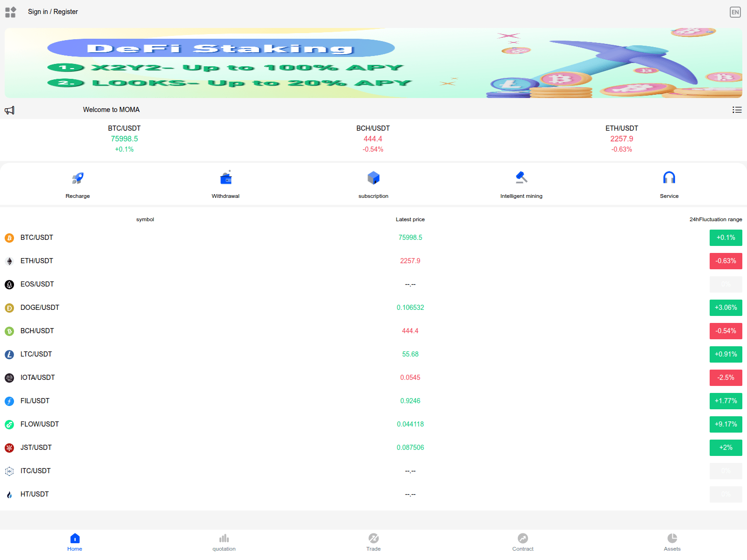Open the Contract tab
The image size is (747, 560).
[x=523, y=542]
